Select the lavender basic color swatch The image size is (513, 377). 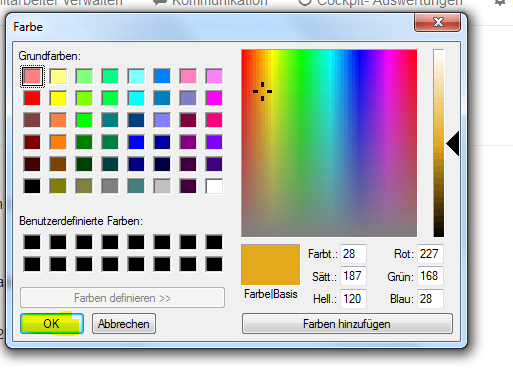pos(162,120)
